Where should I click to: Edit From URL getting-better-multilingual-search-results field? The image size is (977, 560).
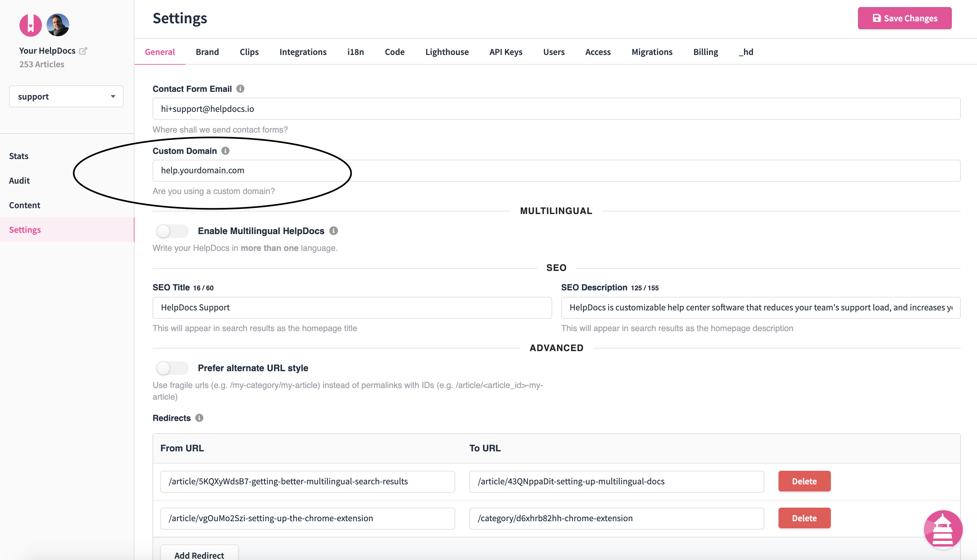pos(307,481)
